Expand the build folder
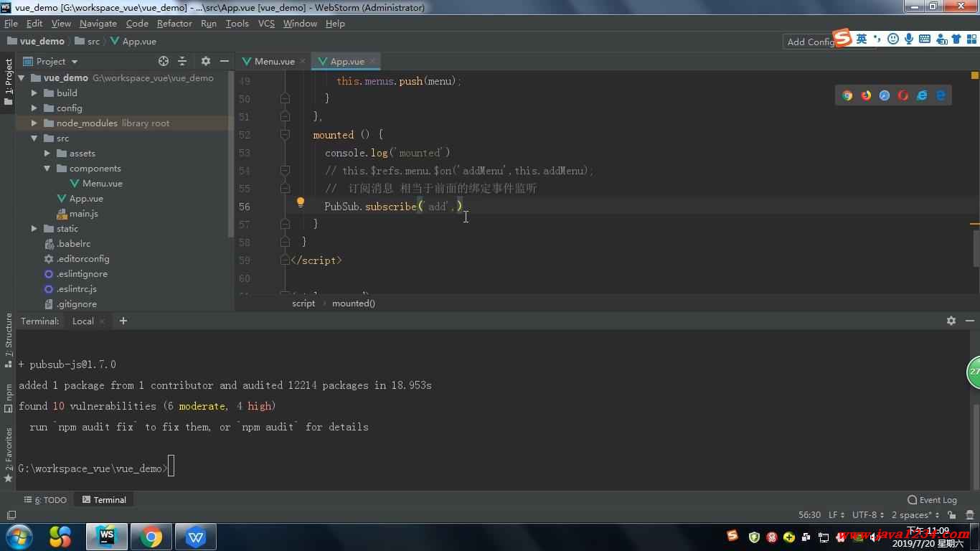This screenshot has width=980, height=551. click(34, 93)
